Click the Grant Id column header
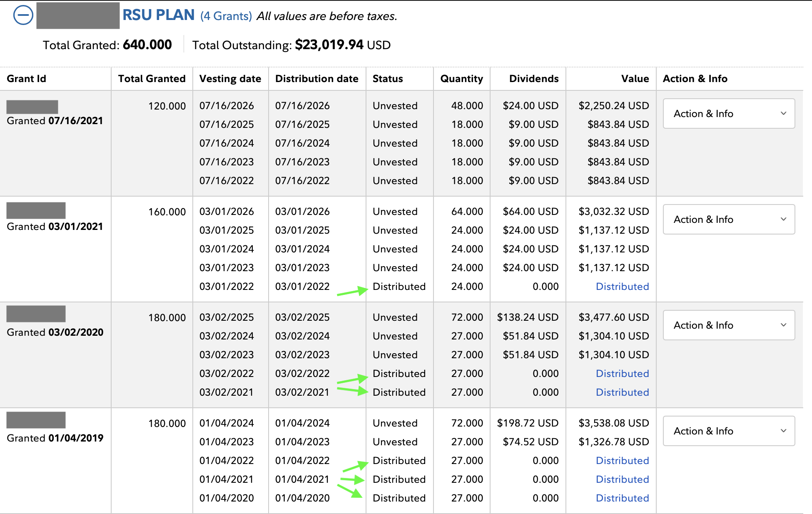The image size is (812, 514). point(26,79)
